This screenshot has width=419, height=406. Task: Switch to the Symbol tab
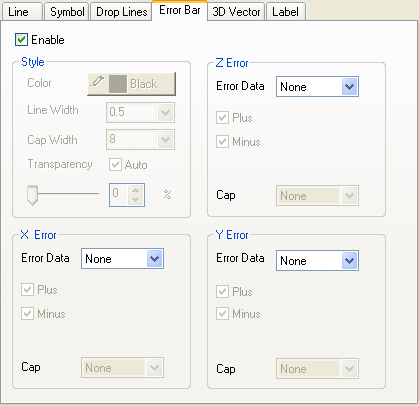click(67, 12)
